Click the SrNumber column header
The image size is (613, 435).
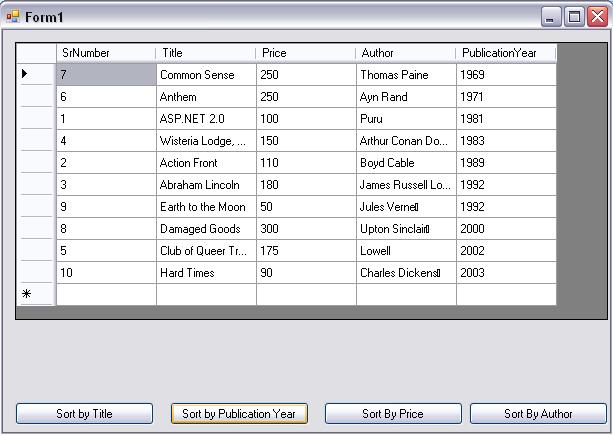[106, 53]
